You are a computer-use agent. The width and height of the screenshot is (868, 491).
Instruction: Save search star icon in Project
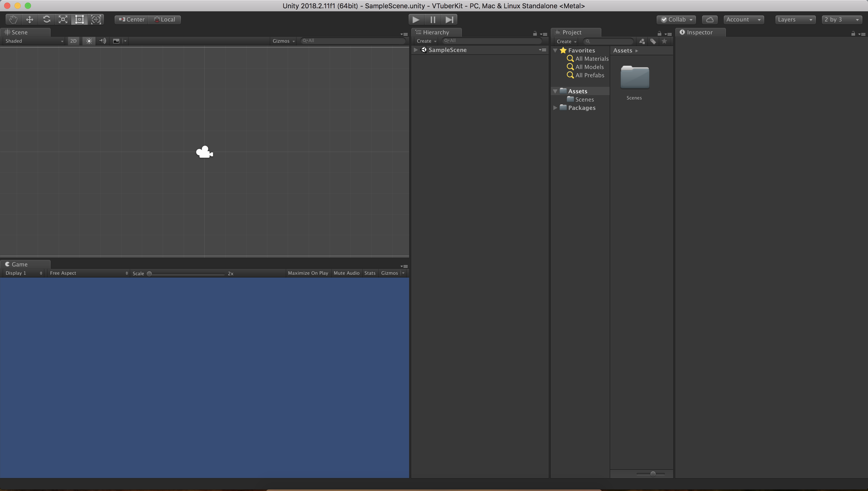pyautogui.click(x=664, y=41)
